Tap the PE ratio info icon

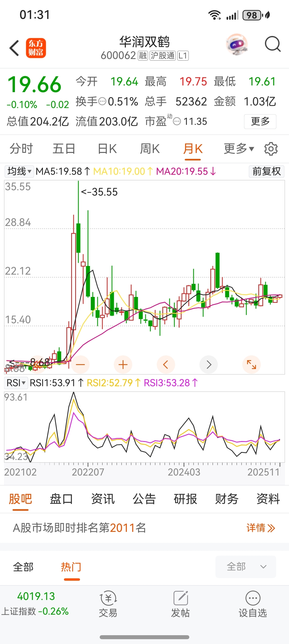click(x=177, y=121)
